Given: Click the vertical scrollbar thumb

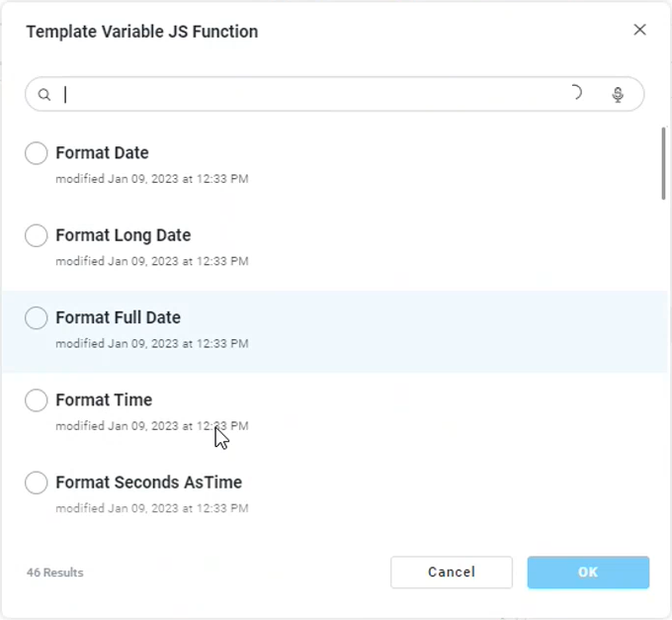Looking at the screenshot, I should 663,163.
